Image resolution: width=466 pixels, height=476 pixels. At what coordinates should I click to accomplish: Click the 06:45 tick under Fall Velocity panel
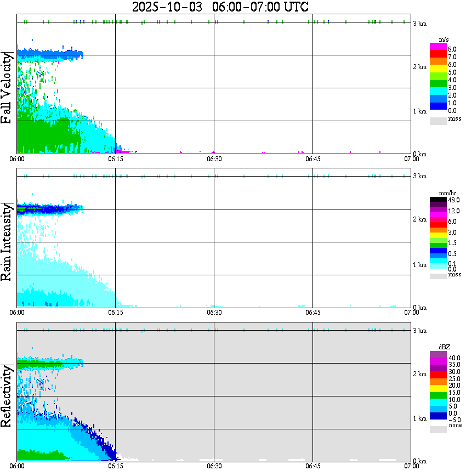pyautogui.click(x=312, y=159)
